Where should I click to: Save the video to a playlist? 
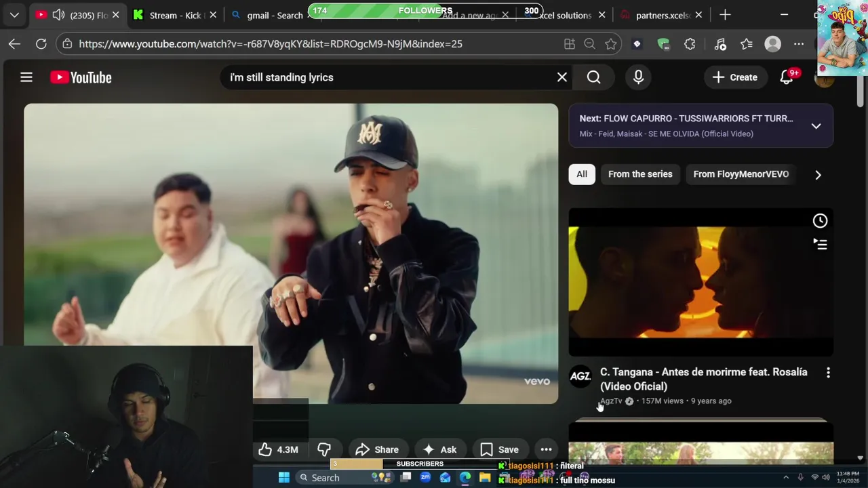499,449
